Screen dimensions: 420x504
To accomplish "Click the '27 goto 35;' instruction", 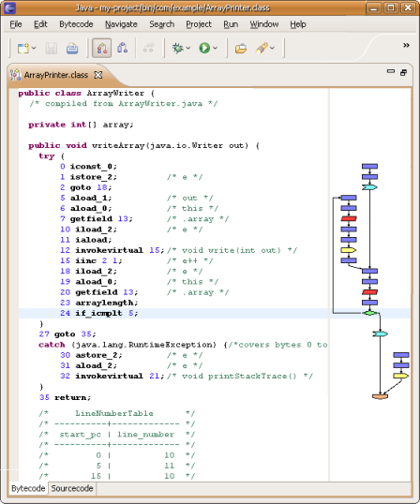I will click(67, 334).
